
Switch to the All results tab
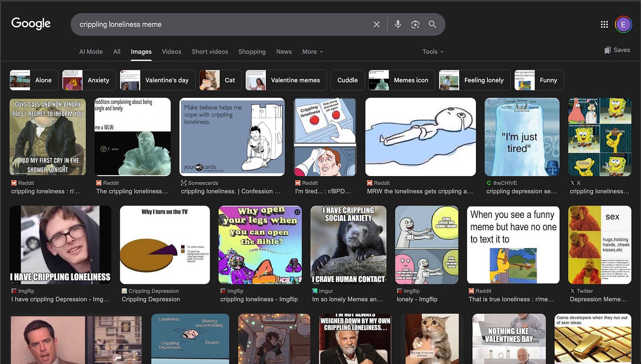pyautogui.click(x=117, y=51)
